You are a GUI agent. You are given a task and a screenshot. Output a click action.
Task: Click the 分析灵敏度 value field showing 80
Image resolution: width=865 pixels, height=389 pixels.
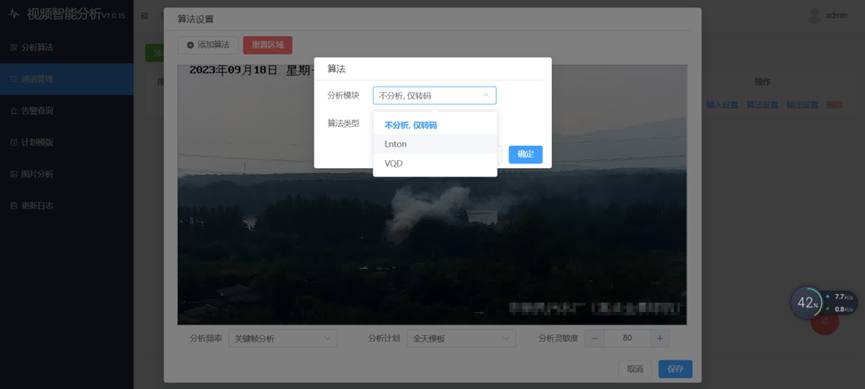[627, 338]
